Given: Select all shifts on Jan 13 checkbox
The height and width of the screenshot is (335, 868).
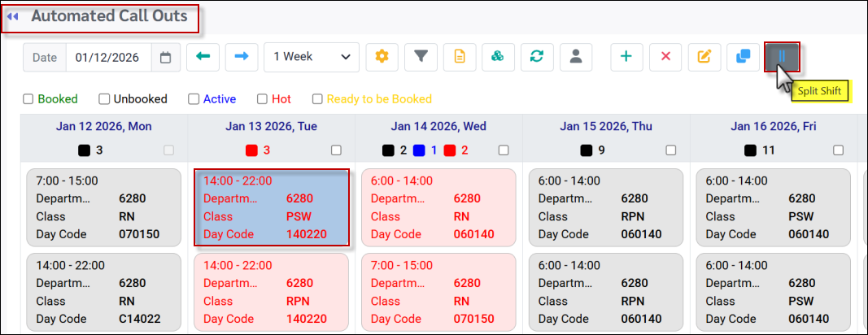Looking at the screenshot, I should [336, 150].
